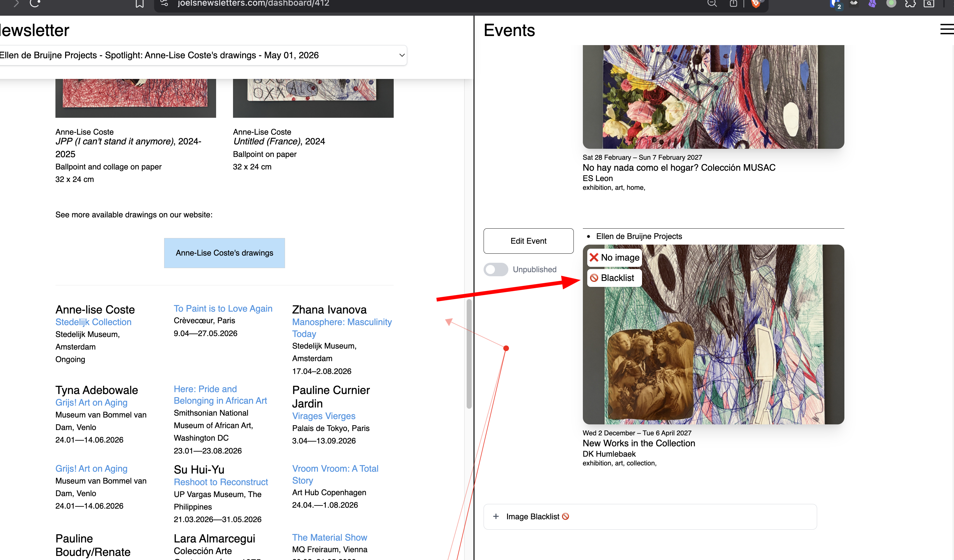Click the '9.04—27.05.2026' date text
The width and height of the screenshot is (954, 560).
(x=205, y=333)
